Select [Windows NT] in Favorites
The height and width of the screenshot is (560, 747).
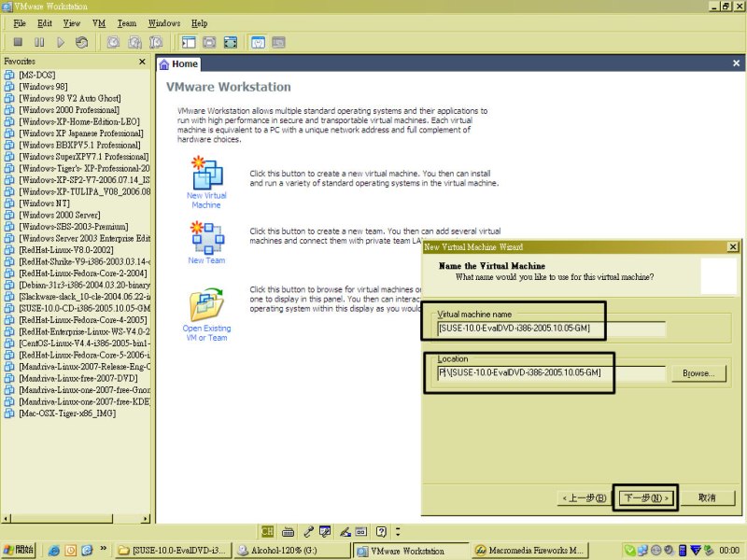[44, 203]
